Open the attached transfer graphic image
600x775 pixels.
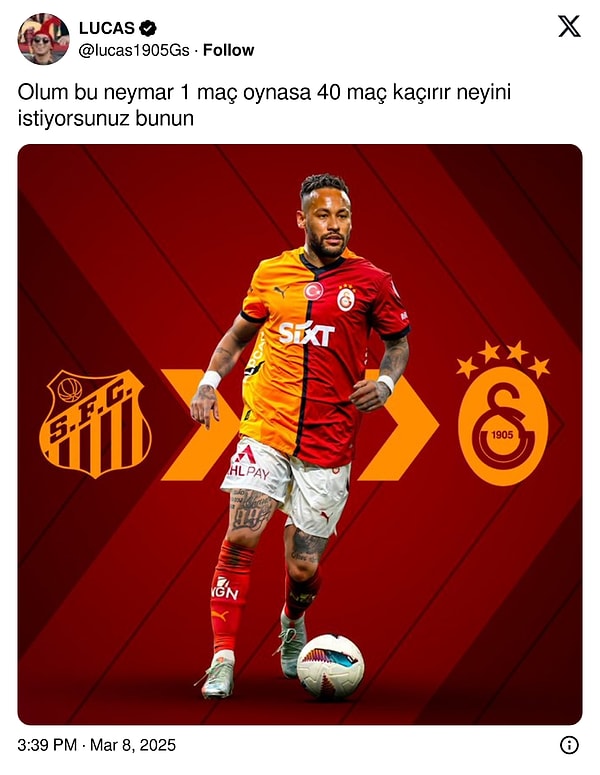click(300, 434)
